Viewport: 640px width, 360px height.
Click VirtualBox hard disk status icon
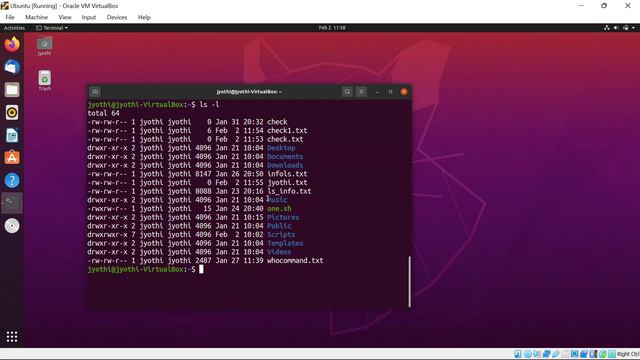click(x=518, y=354)
